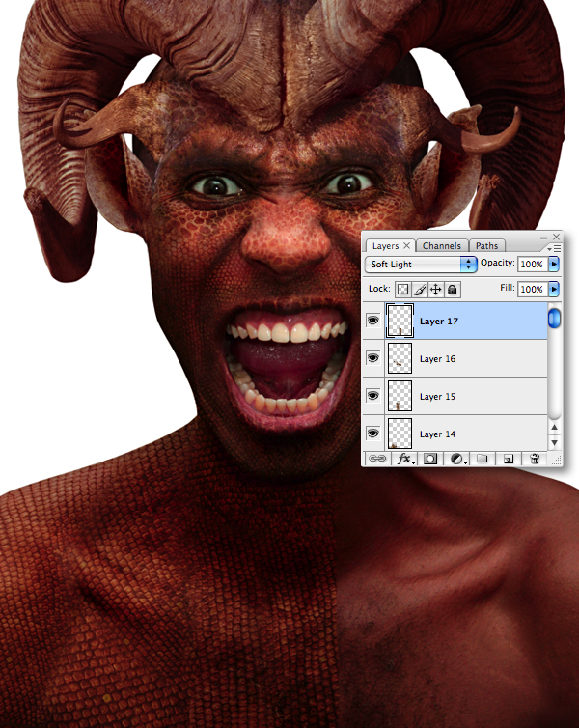Toggle visibility of Layer 16
The image size is (579, 728).
[x=373, y=358]
